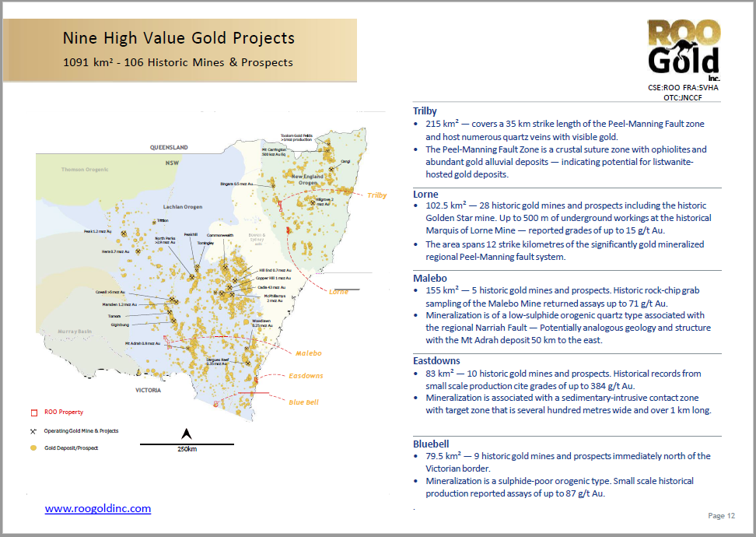Click the bullet starting '79.5 km² — 9 historic gold mines'

[568, 462]
